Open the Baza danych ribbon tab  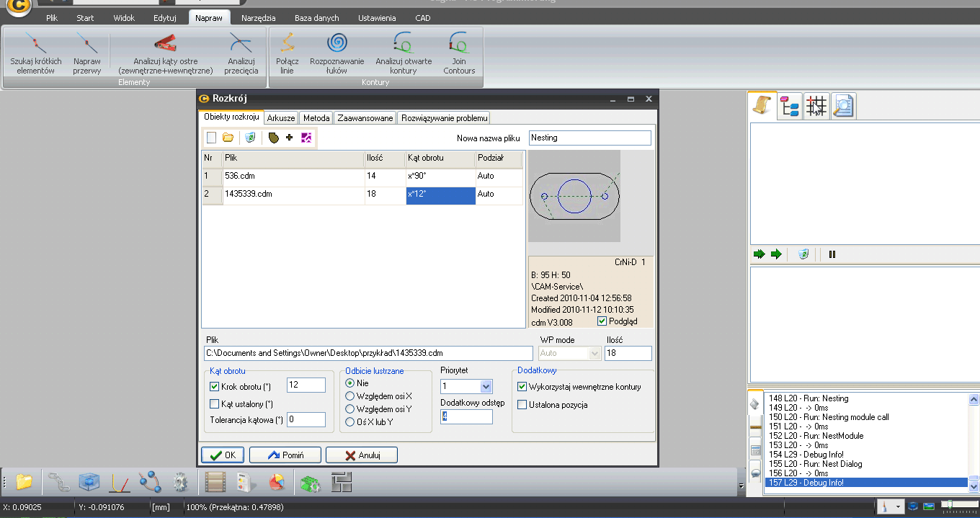tap(317, 18)
